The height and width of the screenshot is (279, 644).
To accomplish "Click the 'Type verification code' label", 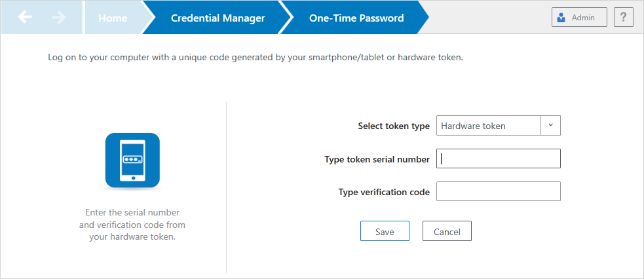I will pyautogui.click(x=384, y=192).
